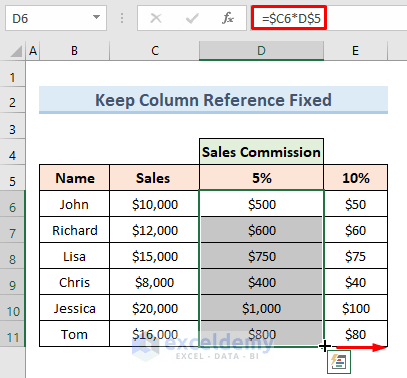This screenshot has height=378, width=407.
Task: Select the 10% rate cell
Action: (x=356, y=178)
